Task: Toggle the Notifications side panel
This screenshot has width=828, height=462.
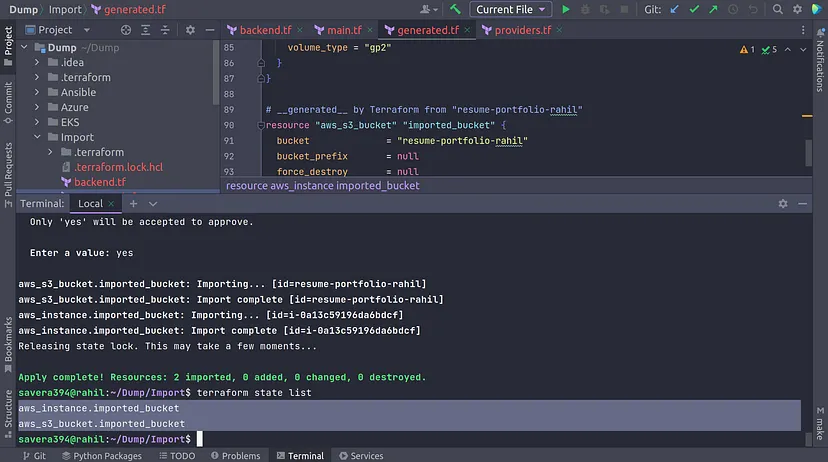Action: [820, 59]
